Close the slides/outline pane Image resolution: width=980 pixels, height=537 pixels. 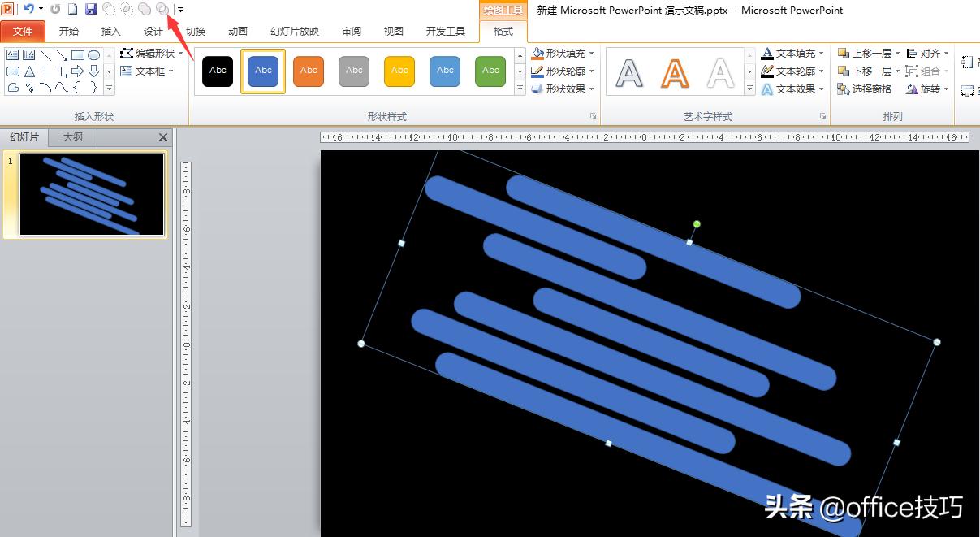163,138
